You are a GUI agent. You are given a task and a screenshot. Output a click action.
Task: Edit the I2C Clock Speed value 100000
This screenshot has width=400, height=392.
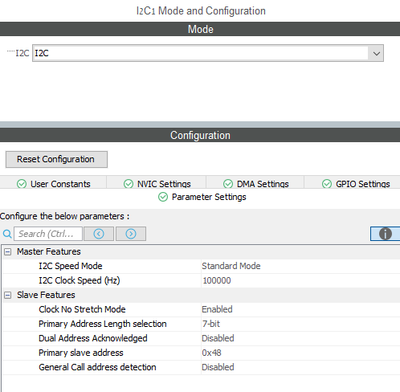coord(217,281)
